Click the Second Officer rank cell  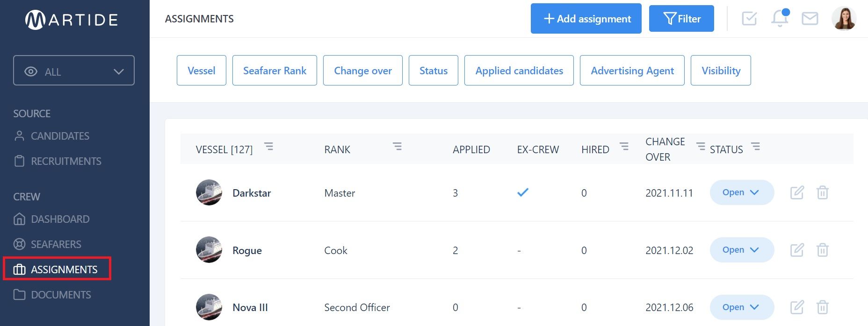tap(357, 307)
